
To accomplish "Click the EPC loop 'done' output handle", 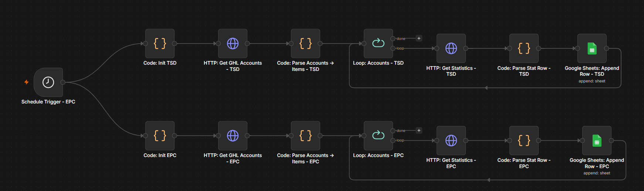I will [x=393, y=130].
